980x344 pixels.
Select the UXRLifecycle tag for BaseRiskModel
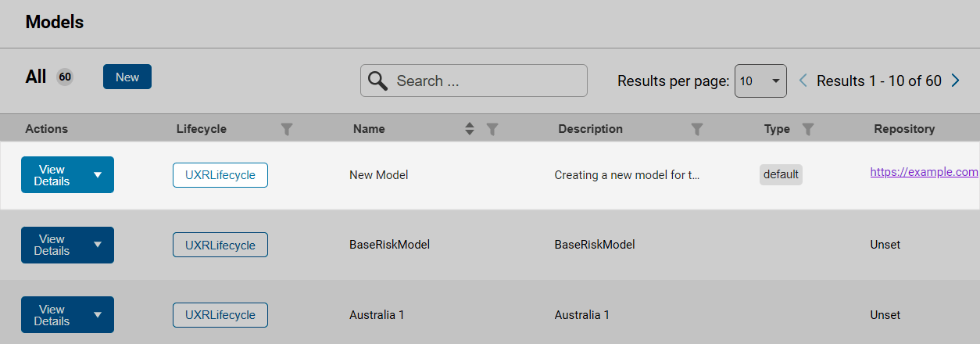point(220,245)
